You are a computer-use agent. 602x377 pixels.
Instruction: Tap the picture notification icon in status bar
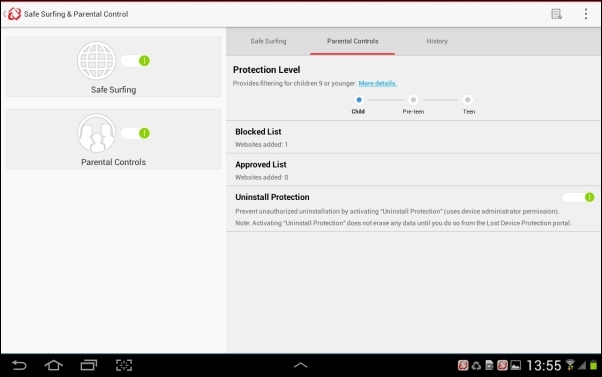516,365
